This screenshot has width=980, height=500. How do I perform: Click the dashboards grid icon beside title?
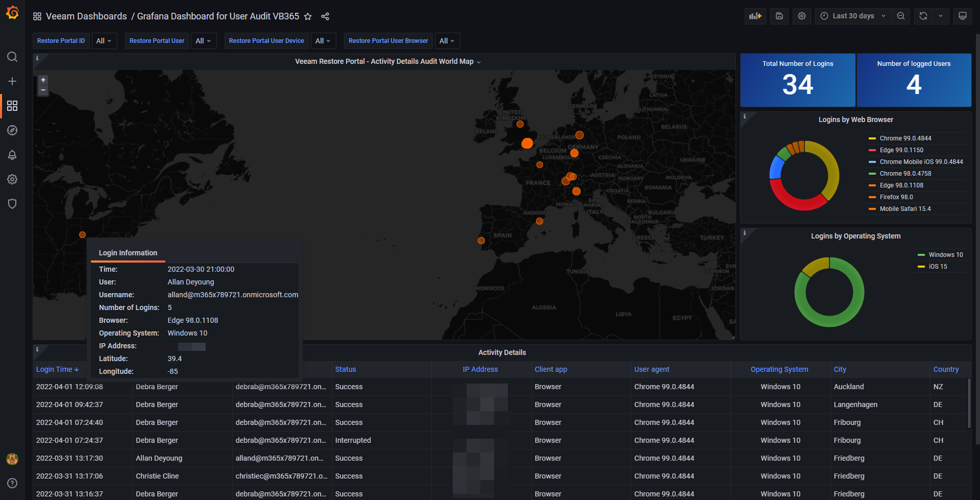(37, 16)
